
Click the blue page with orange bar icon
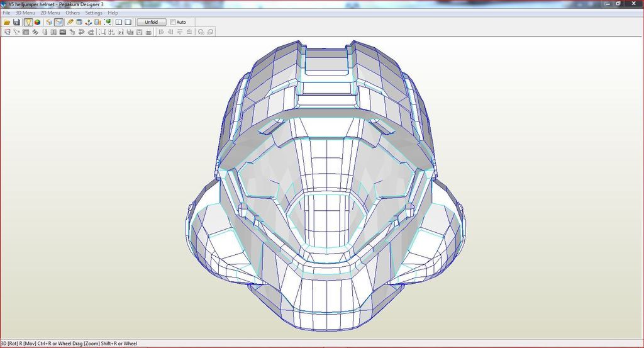(97, 22)
